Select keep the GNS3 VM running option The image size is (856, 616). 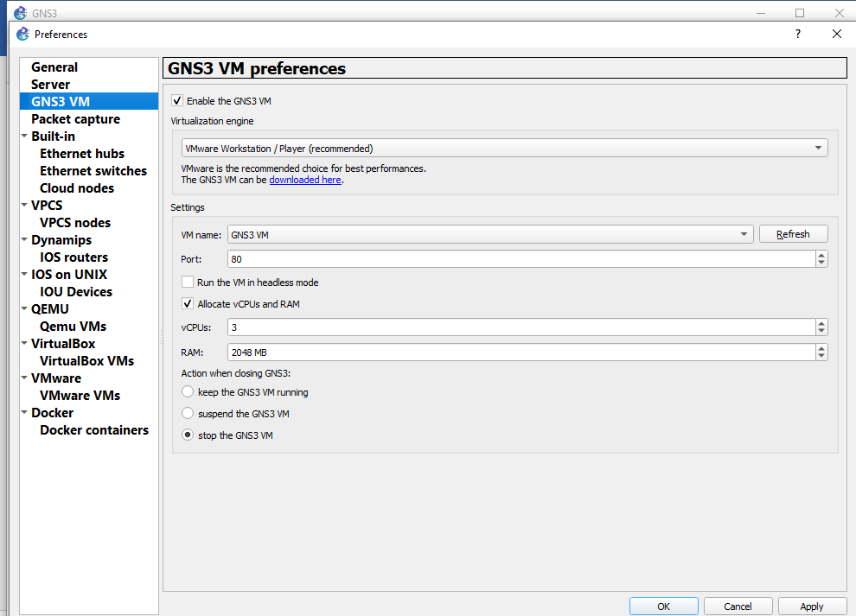pyautogui.click(x=188, y=391)
